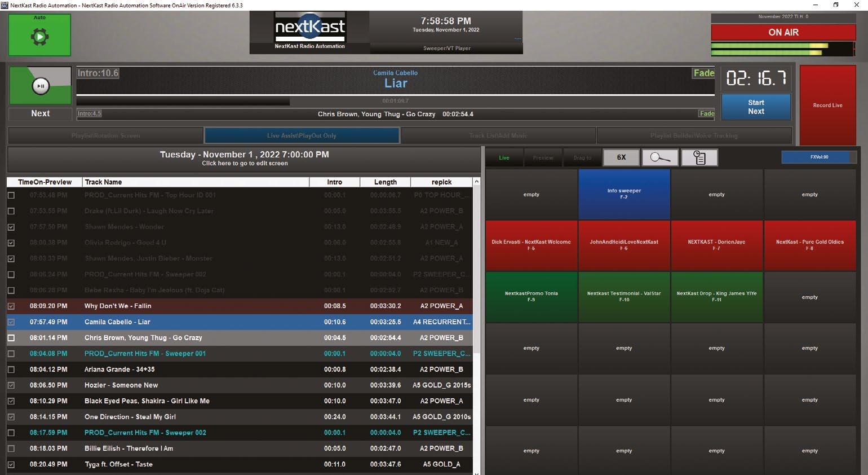Switch the cart panel to Preview mode
This screenshot has height=475, width=868.
tap(543, 157)
